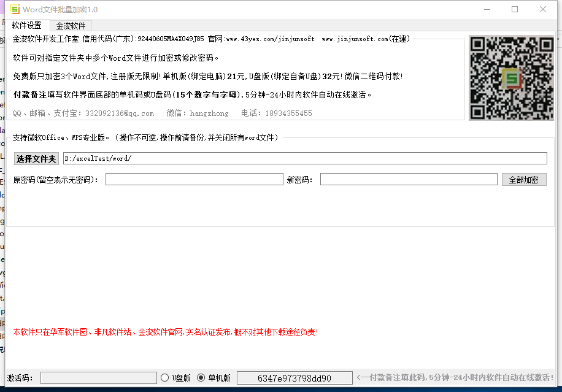
Task: Minimize the Word文件批量加密 window
Action: click(x=487, y=9)
